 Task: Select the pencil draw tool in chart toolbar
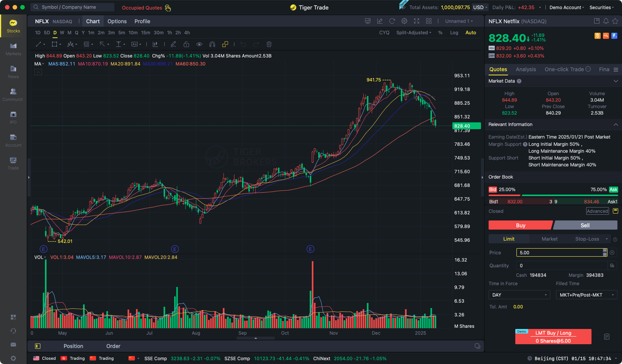tap(173, 44)
